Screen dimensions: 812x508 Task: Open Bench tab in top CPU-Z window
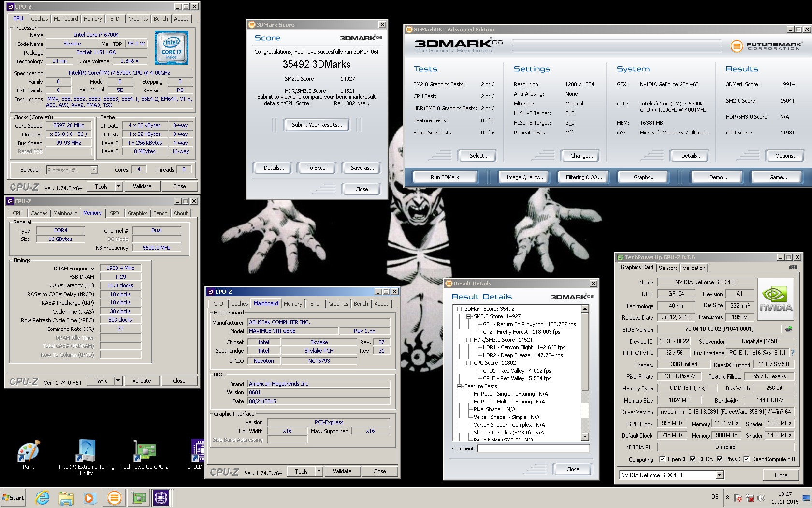point(161,19)
